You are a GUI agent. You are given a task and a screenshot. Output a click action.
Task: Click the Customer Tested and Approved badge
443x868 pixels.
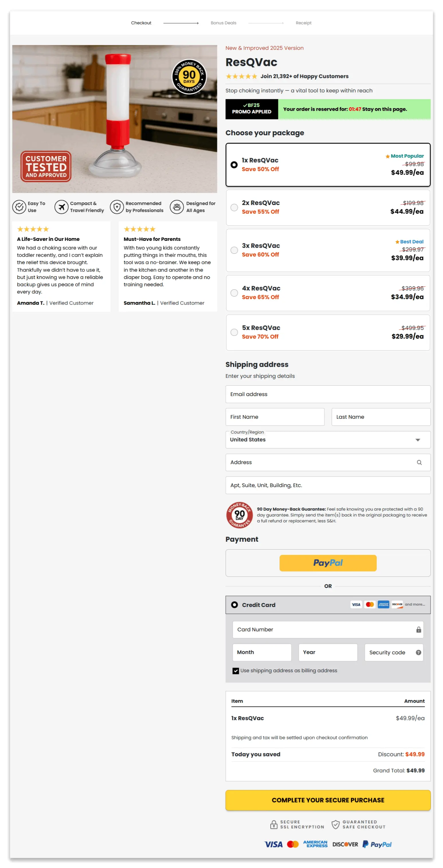click(46, 166)
